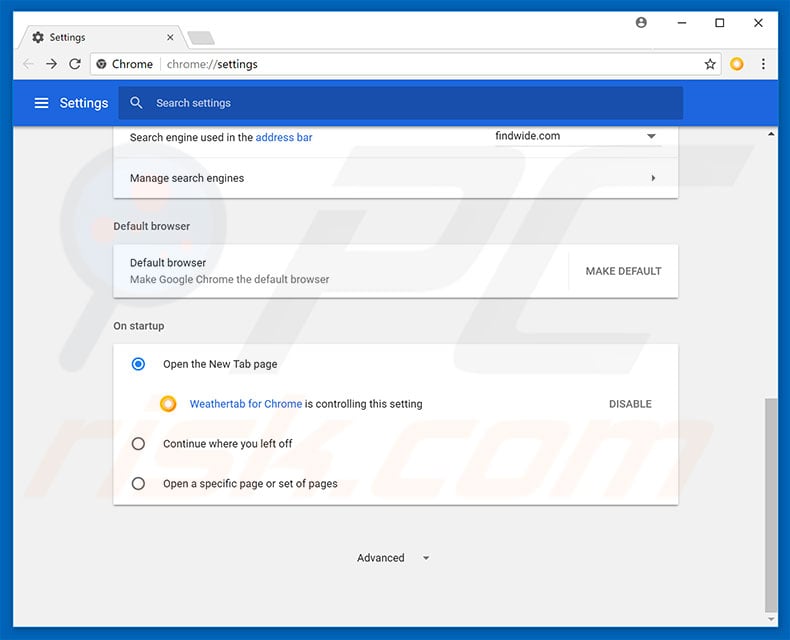Viewport: 790px width, 640px height.
Task: Open the Weathertab for Chrome link
Action: pyautogui.click(x=246, y=404)
